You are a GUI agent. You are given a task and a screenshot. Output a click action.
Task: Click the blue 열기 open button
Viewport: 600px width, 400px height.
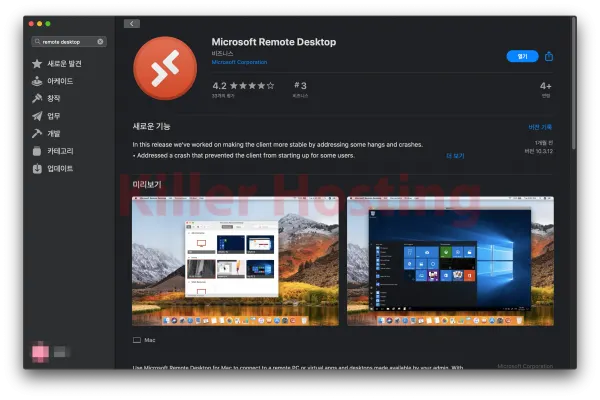522,56
